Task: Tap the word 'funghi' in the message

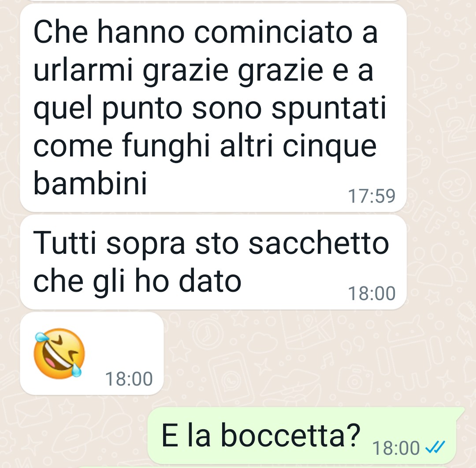Action: click(x=166, y=147)
